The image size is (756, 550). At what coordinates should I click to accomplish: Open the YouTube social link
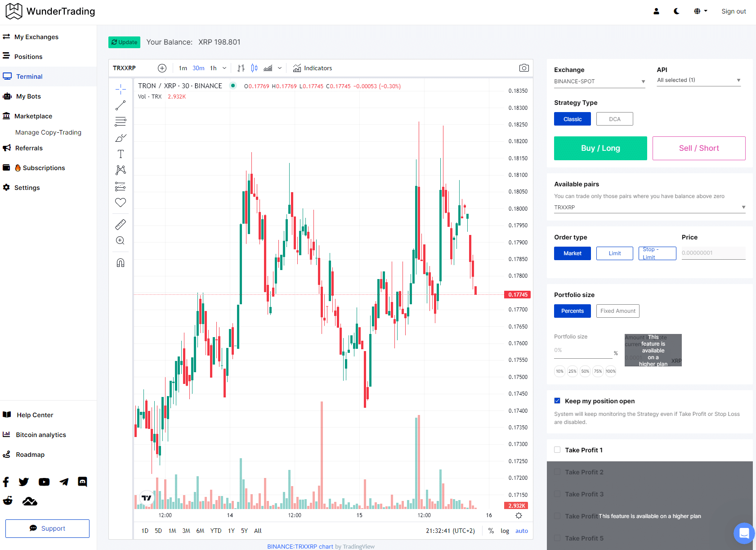(44, 482)
